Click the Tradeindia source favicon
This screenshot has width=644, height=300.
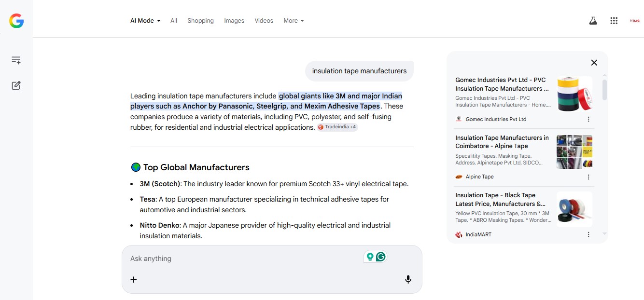coord(321,127)
